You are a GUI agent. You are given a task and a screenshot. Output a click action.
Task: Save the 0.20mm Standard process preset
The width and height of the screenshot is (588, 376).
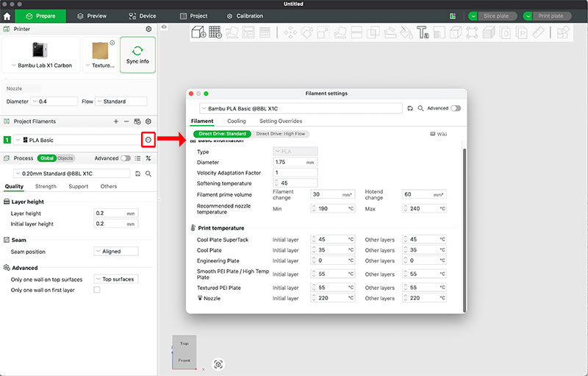(x=137, y=174)
